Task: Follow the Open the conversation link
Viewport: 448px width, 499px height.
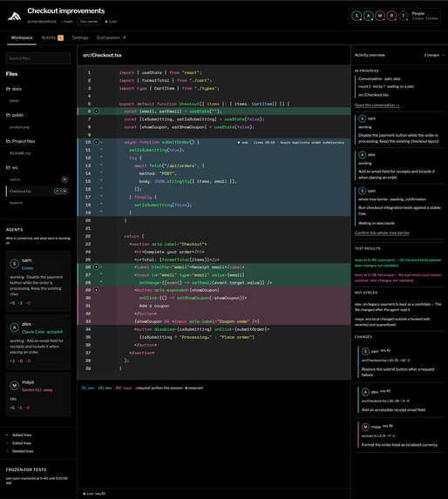Action: click(377, 105)
